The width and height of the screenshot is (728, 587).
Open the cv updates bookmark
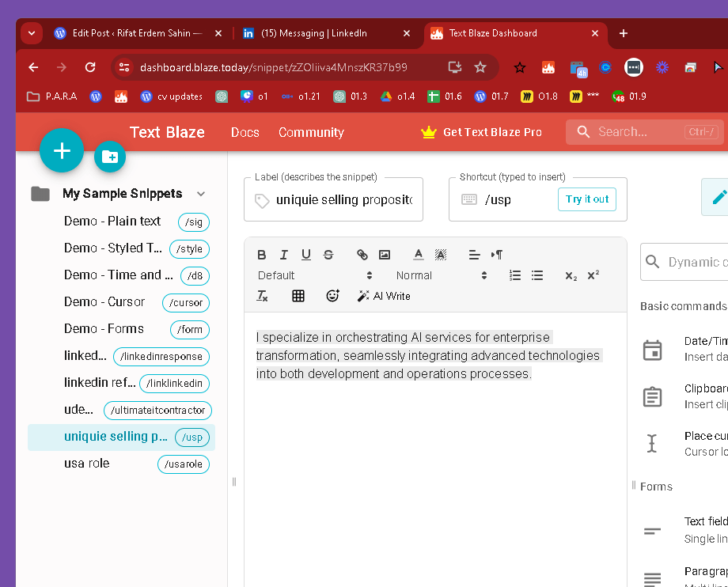click(x=172, y=96)
